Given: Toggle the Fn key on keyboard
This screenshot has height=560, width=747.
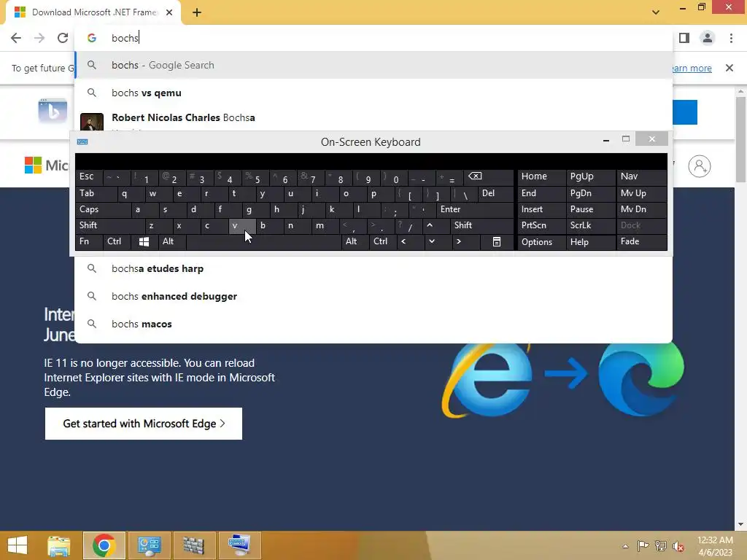Looking at the screenshot, I should (88, 241).
